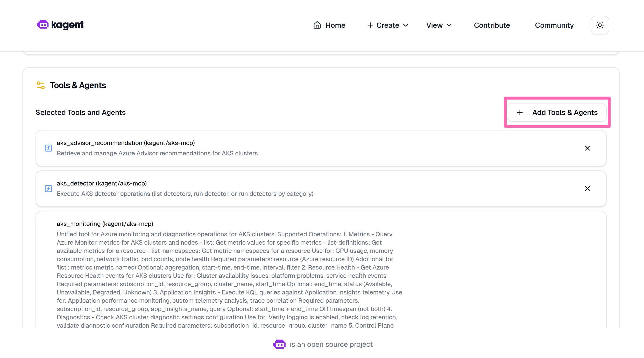Toggle the light/dark theme with the sun icon
Image resolution: width=644 pixels, height=358 pixels.
tap(600, 25)
